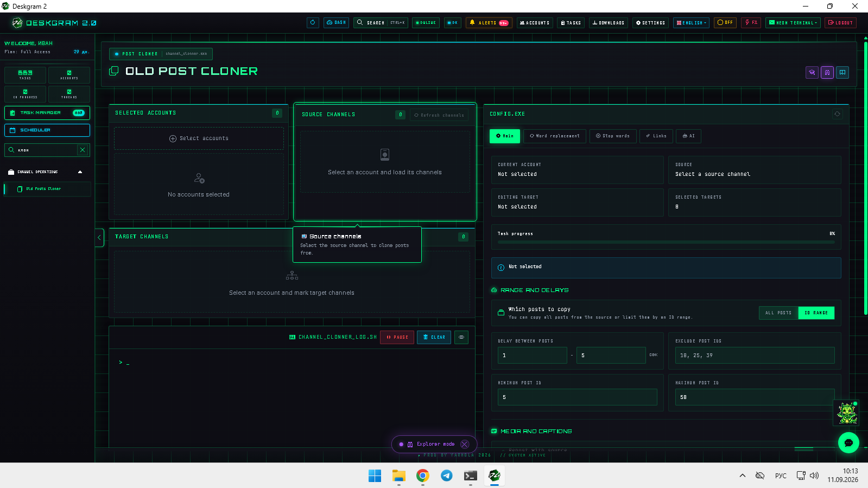868x488 pixels.
Task: Click the green dragon mascot avatar
Action: tap(847, 413)
